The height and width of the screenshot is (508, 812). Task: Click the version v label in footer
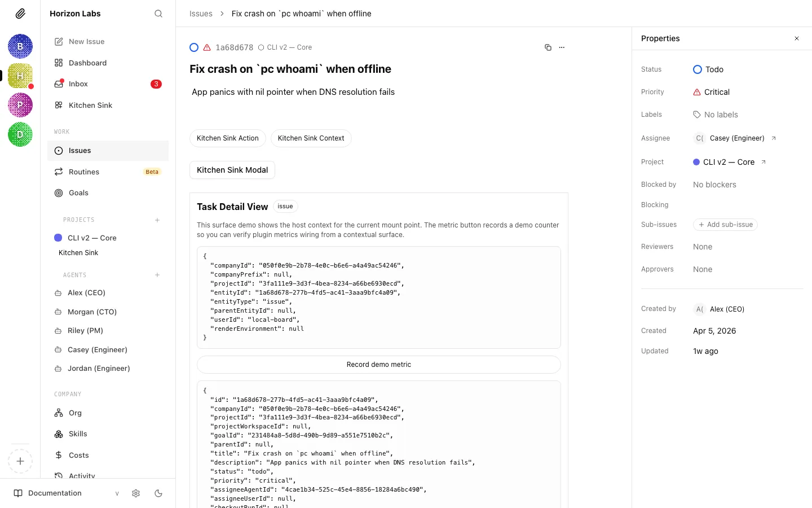pos(117,493)
